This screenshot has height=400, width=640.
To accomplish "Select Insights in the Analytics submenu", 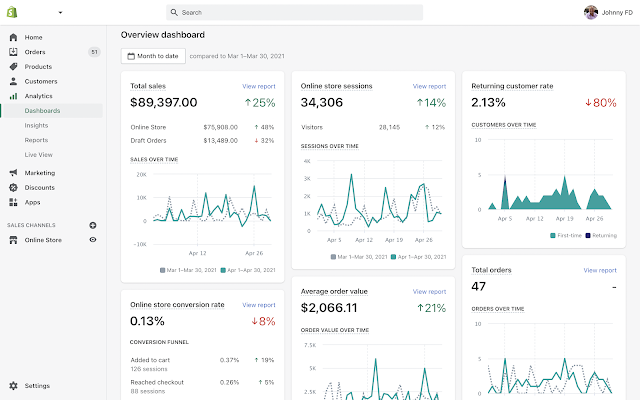I will click(x=36, y=125).
